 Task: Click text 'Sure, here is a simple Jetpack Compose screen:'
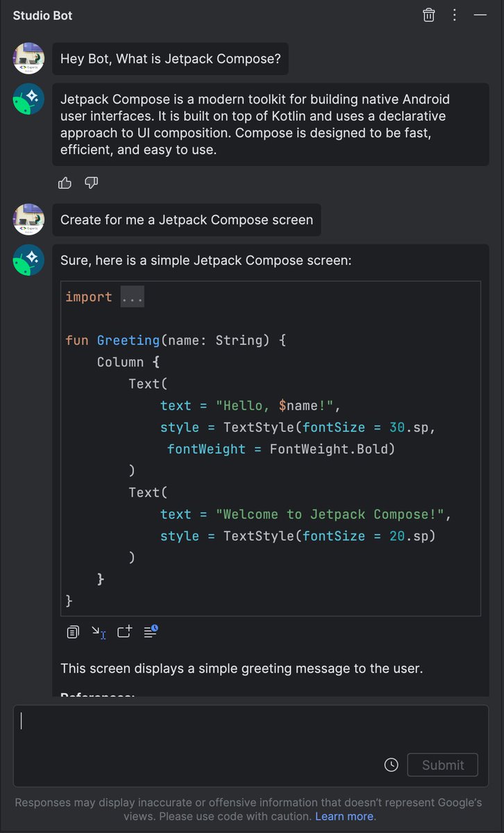click(206, 261)
